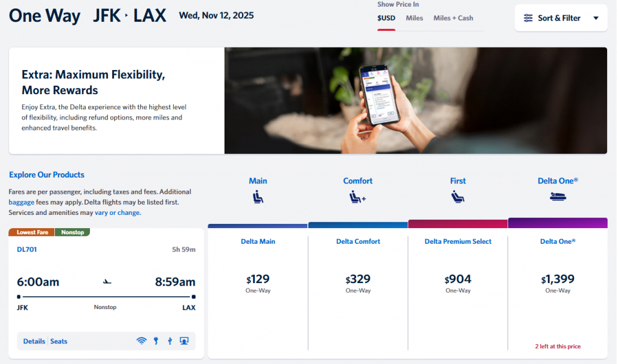Select the power outlet amenity icon
This screenshot has height=364, width=618.
[x=156, y=341]
